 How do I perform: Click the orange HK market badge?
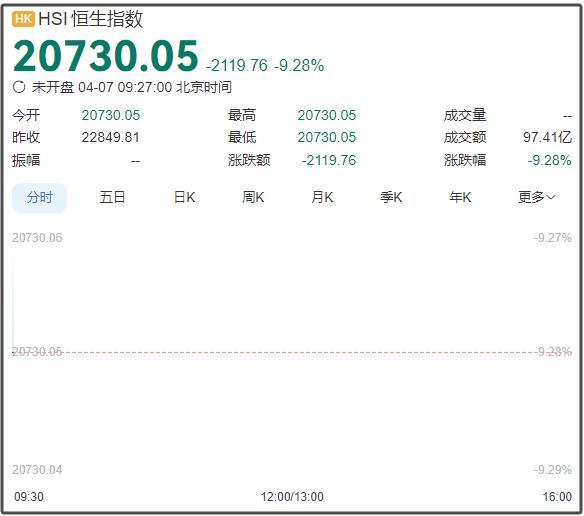[23, 19]
